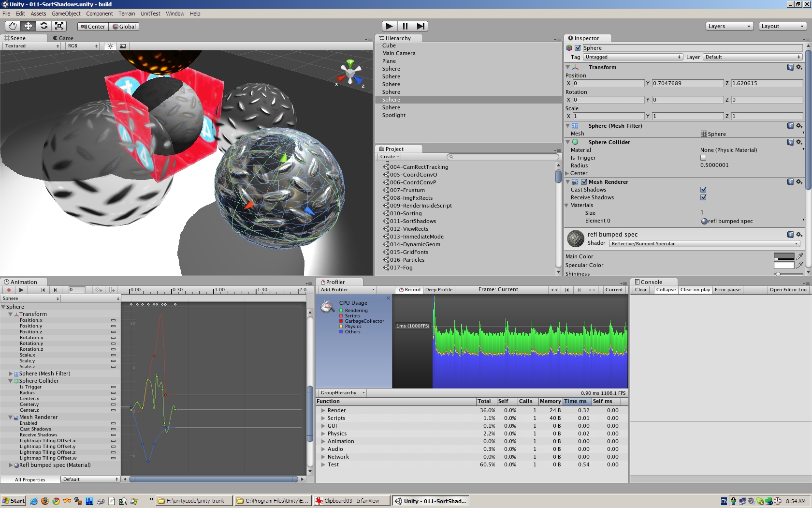Click the Animation record button
The height and width of the screenshot is (508, 812).
click(9, 290)
